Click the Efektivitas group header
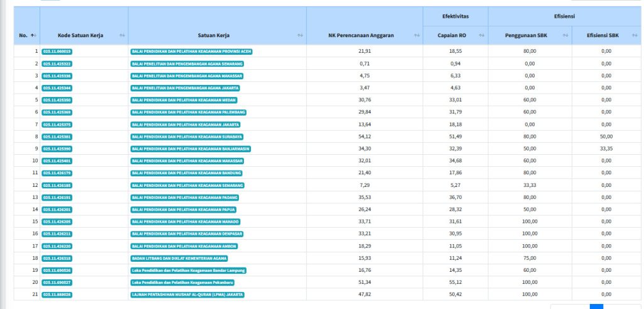The height and width of the screenshot is (309, 644). pyautogui.click(x=455, y=16)
